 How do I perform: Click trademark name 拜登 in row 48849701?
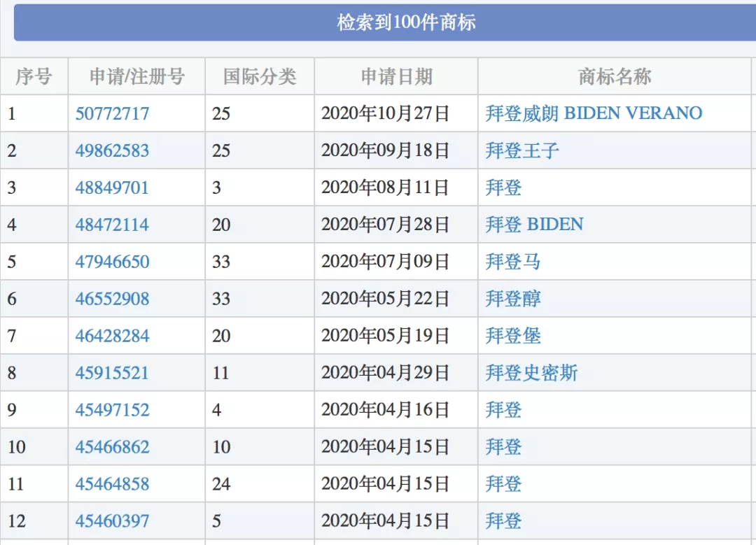[x=503, y=188]
